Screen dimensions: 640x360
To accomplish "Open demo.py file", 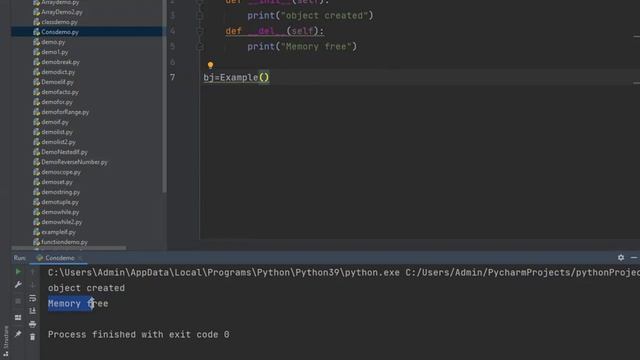I will click(x=53, y=42).
